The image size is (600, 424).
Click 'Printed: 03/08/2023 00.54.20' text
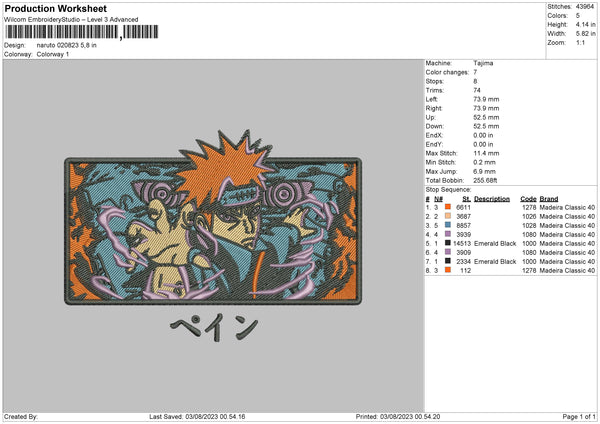click(398, 416)
